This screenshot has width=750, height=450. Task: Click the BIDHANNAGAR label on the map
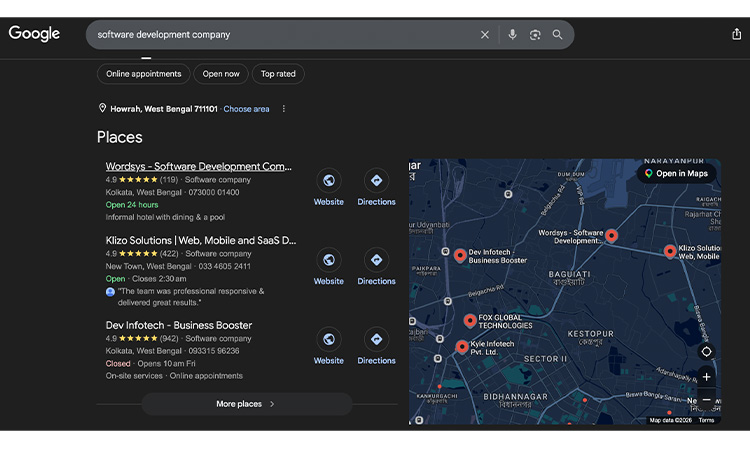[x=515, y=396]
